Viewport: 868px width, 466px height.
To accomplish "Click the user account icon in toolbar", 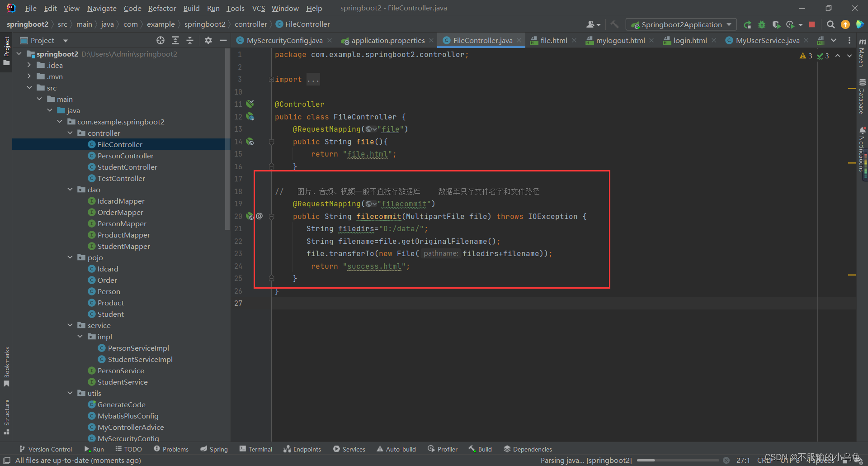I will click(593, 24).
